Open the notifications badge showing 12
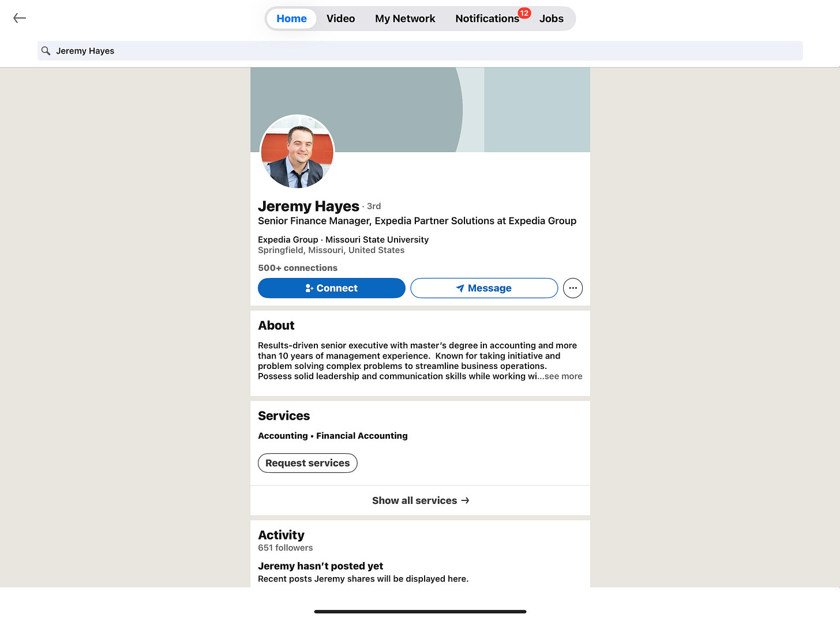 tap(524, 13)
